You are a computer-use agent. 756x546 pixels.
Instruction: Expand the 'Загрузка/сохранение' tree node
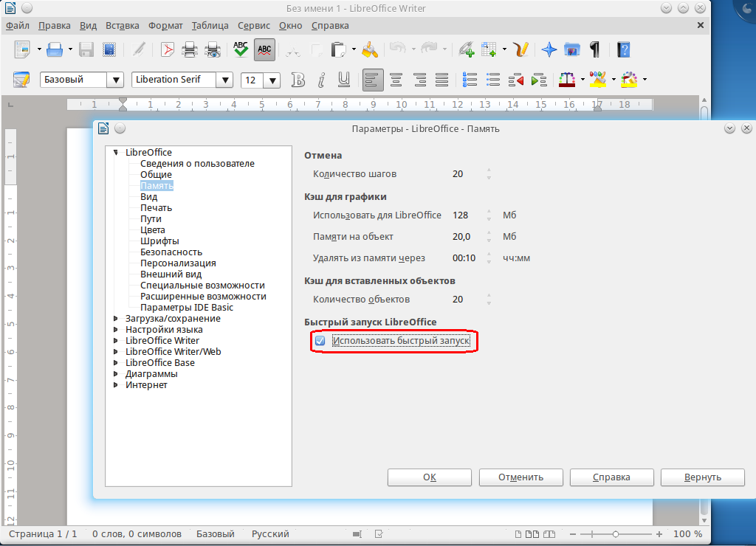coord(116,319)
